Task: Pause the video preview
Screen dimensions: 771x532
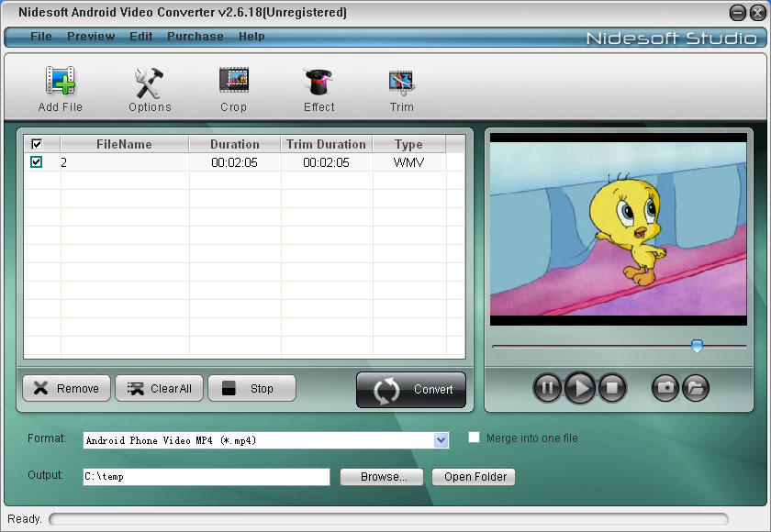Action: [x=547, y=388]
